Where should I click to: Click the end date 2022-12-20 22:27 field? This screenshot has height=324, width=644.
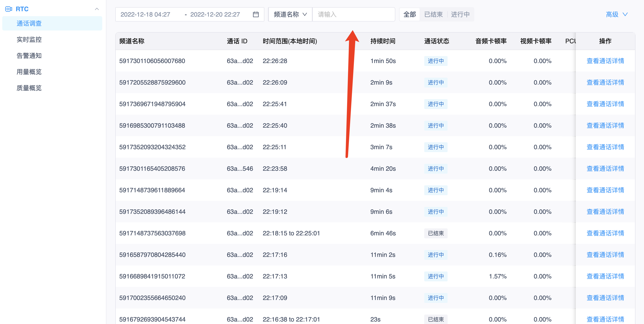pos(215,15)
